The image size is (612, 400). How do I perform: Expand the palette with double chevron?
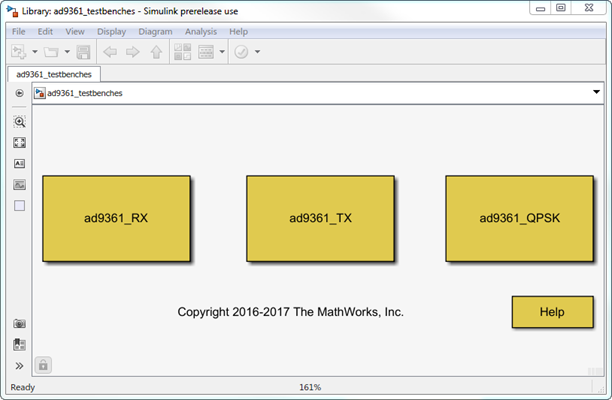(x=19, y=366)
